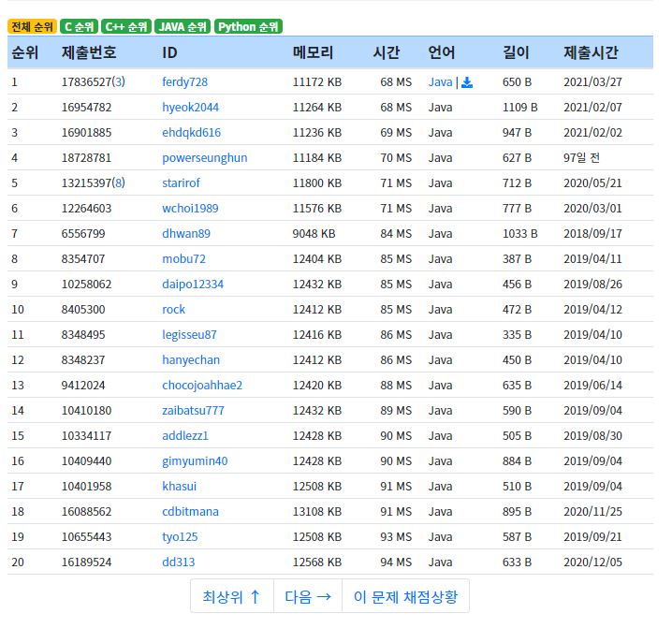The width and height of the screenshot is (672, 628).
Task: View chocojoahhae2's profile
Action: (202, 386)
